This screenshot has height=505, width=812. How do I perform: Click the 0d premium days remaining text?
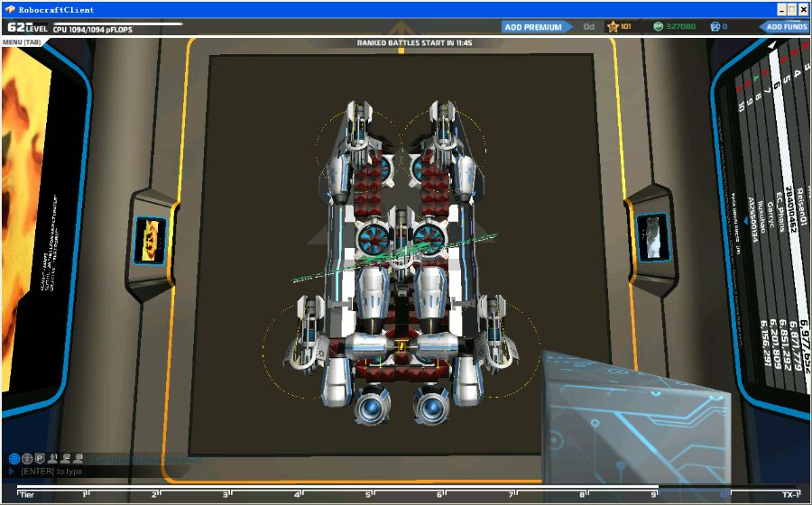pyautogui.click(x=589, y=27)
